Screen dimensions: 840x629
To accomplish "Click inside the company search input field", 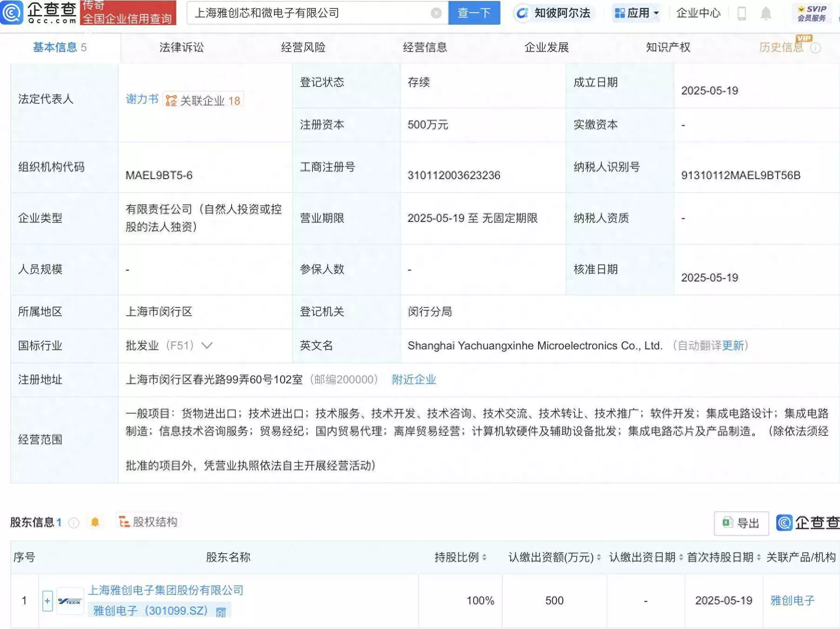I will pos(307,13).
